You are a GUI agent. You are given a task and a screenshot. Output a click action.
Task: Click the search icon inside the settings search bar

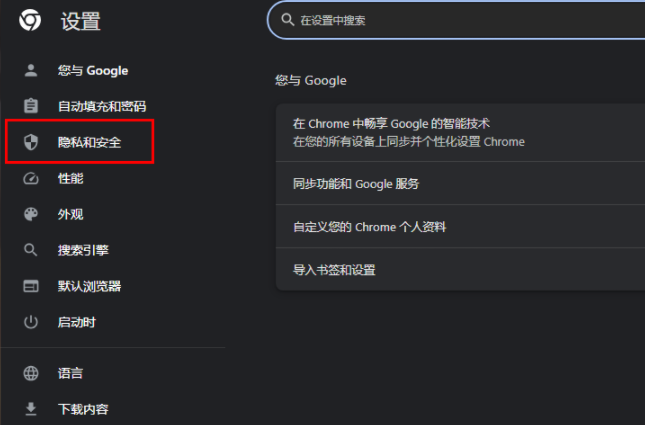point(288,20)
